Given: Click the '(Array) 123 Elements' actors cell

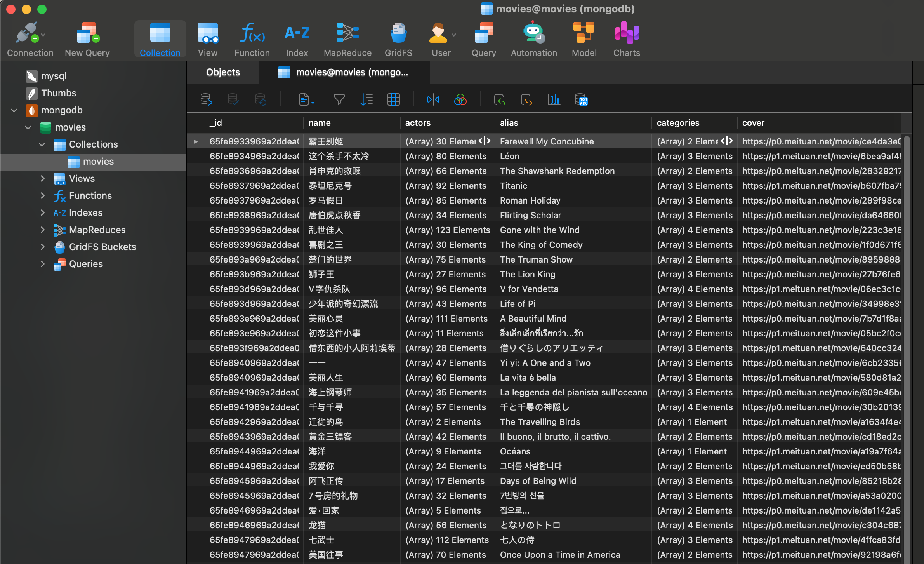Looking at the screenshot, I should point(448,230).
